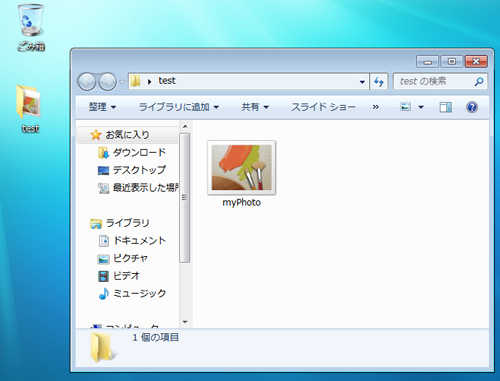Open デスクトップ in navigation pane
This screenshot has width=500, height=381.
click(139, 170)
